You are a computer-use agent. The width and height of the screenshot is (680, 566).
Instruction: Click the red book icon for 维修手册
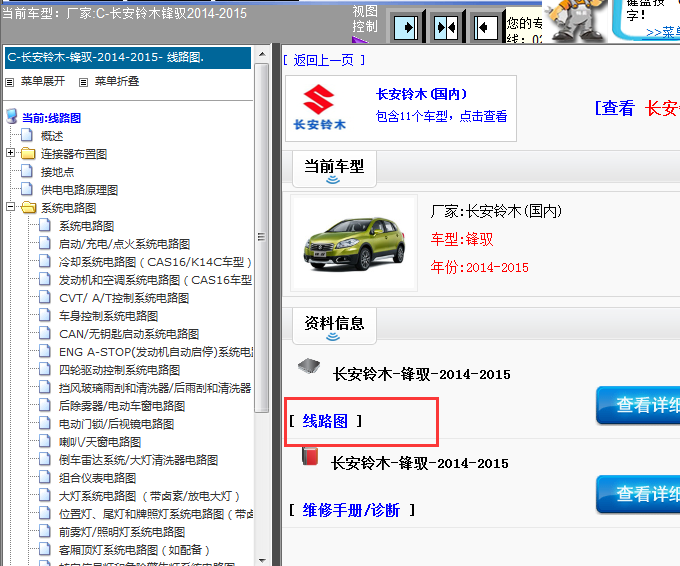click(310, 456)
